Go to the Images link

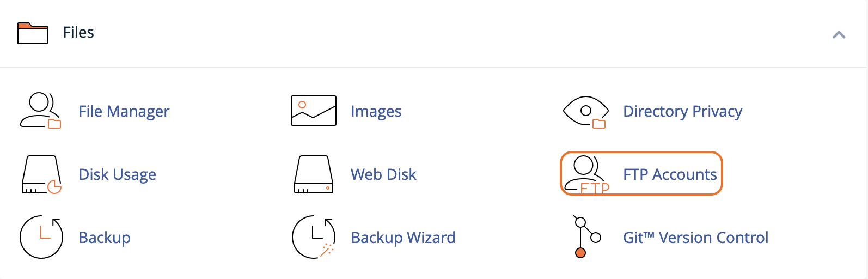tap(376, 111)
